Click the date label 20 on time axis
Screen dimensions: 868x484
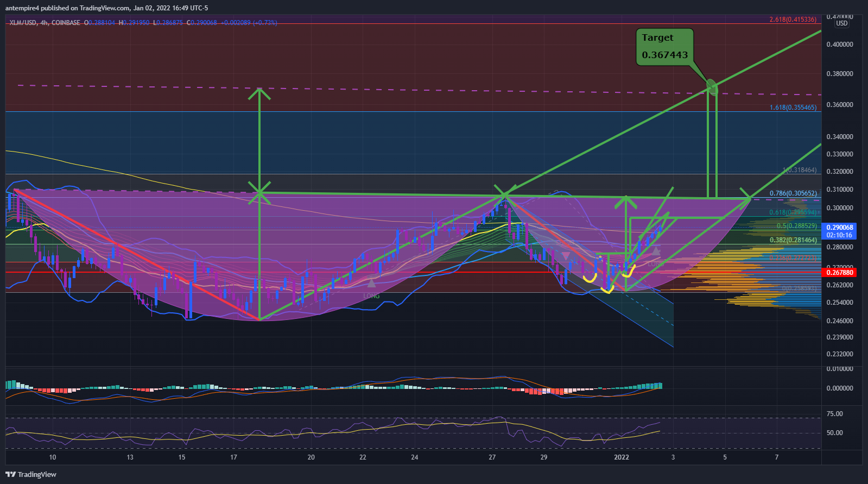311,457
